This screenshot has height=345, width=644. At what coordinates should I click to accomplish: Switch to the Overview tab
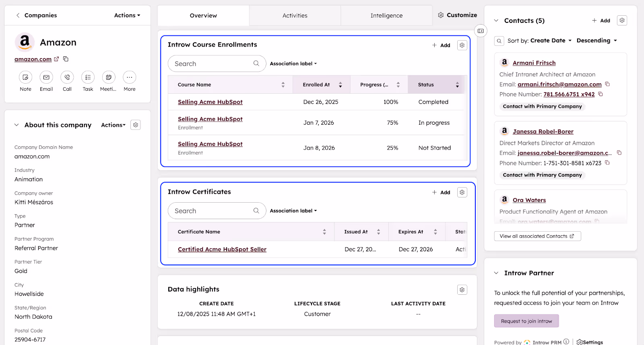[203, 15]
